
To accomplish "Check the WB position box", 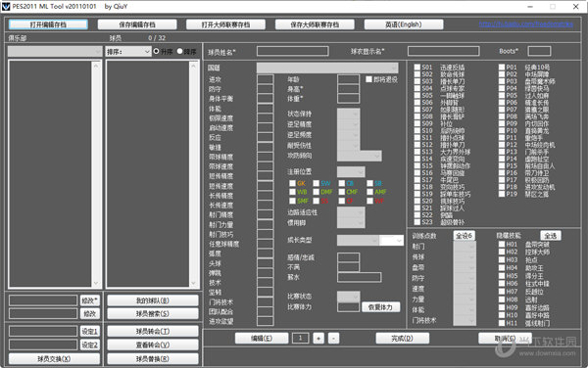I will (x=292, y=192).
